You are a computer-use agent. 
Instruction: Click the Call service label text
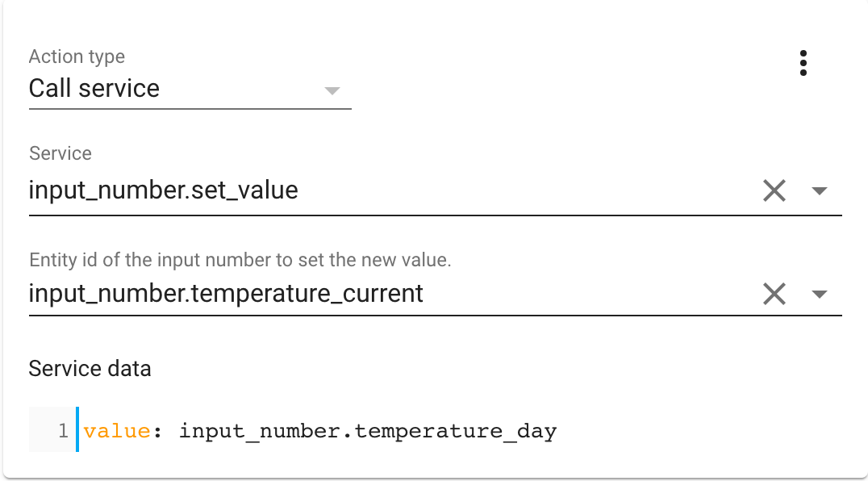(93, 89)
